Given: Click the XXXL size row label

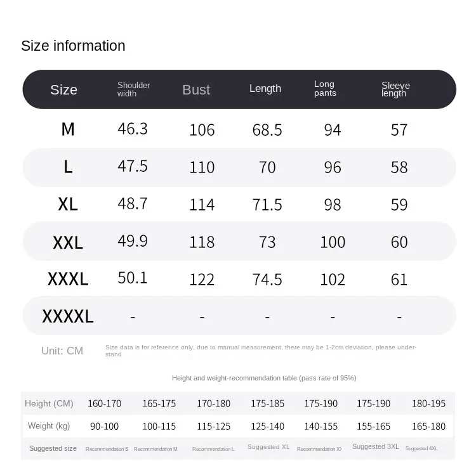Looking at the screenshot, I should tap(68, 279).
